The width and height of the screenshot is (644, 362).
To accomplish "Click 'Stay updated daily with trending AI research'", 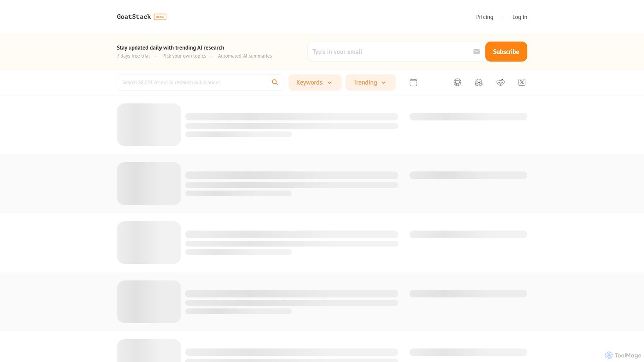I will click(171, 48).
